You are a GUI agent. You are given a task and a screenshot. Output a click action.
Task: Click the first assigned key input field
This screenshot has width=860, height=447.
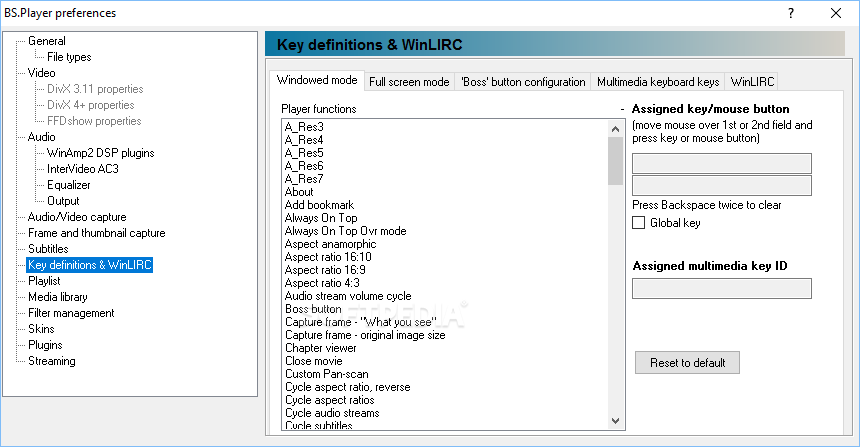tap(722, 163)
